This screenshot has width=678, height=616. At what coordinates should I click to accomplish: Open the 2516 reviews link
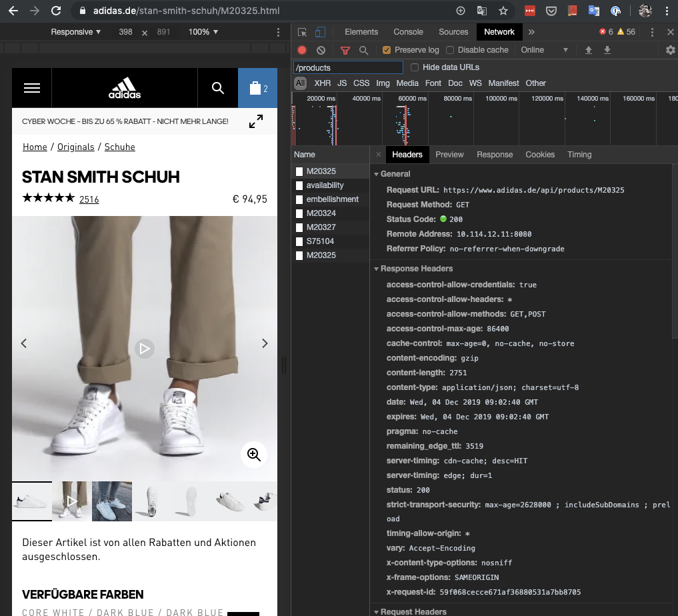click(x=89, y=199)
